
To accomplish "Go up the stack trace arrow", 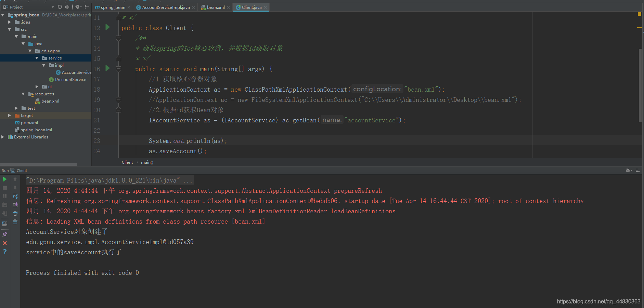I will coord(15,179).
